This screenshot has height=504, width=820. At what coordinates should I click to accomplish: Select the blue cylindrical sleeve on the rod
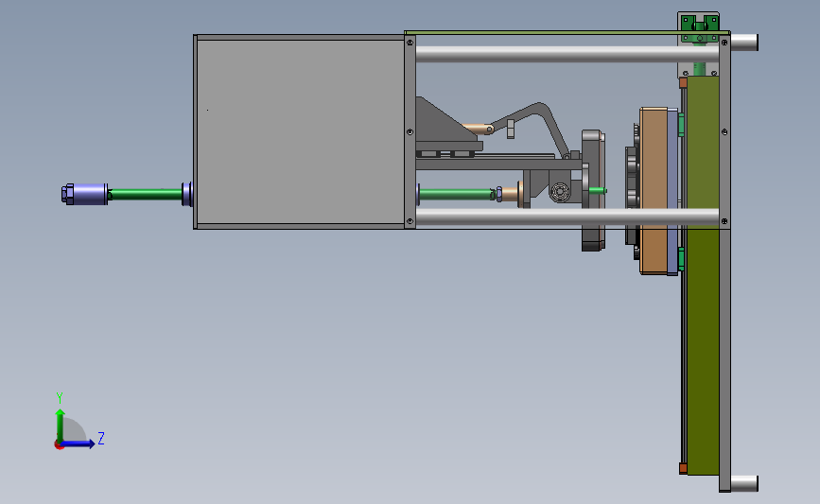click(90, 194)
